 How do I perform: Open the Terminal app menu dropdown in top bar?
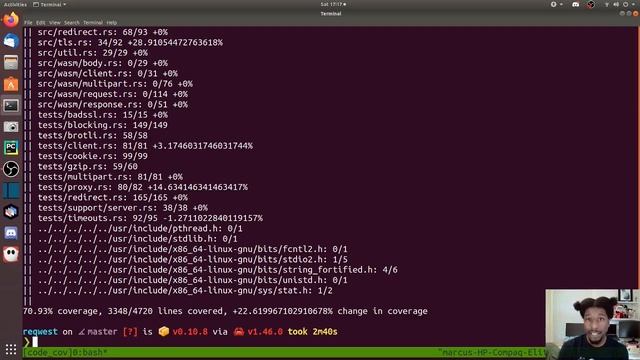pos(49,4)
